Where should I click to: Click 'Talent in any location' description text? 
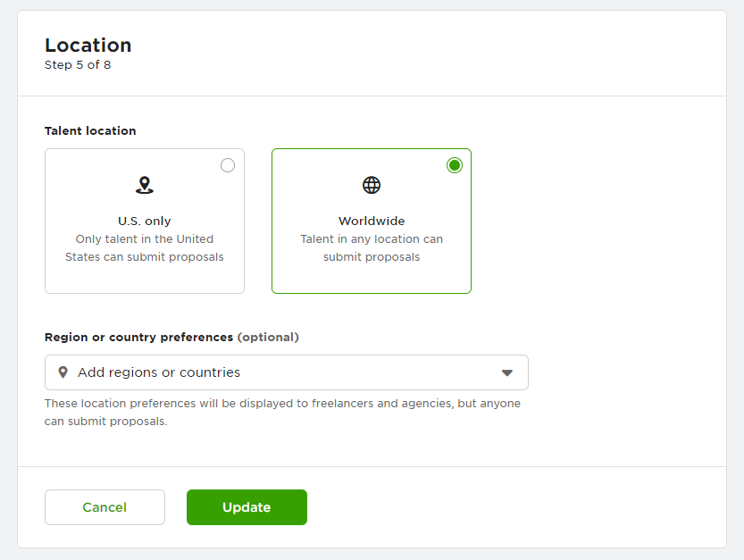pyautogui.click(x=372, y=248)
